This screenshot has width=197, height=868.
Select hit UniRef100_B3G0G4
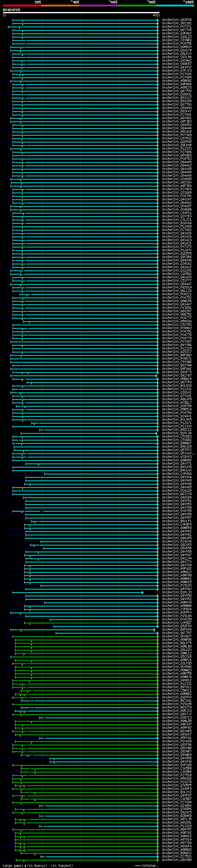pyautogui.click(x=177, y=223)
